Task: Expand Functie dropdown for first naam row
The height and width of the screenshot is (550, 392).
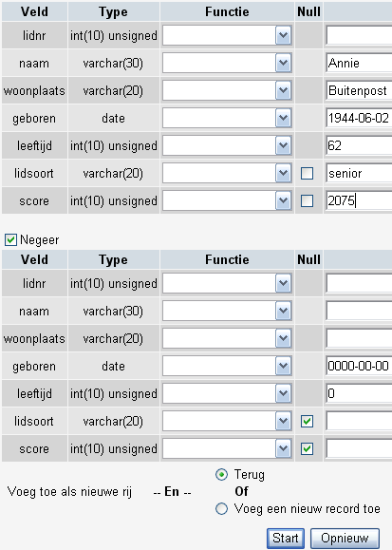Action: point(227,63)
